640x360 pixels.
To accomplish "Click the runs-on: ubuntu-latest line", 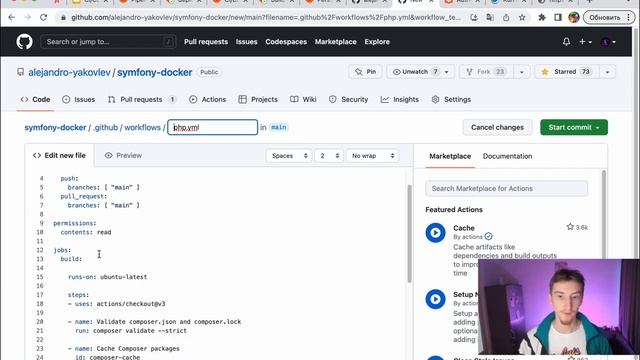I will click(x=107, y=277).
